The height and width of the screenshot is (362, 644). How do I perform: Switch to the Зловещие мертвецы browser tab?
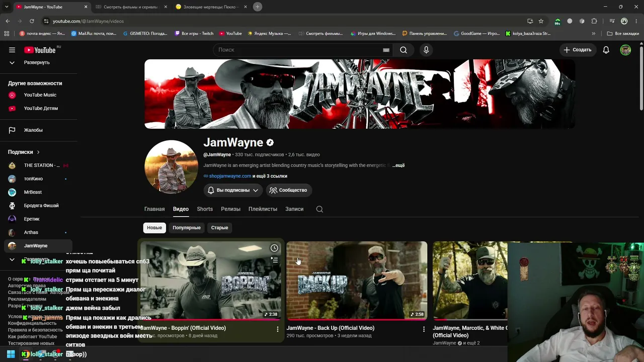coord(211,7)
